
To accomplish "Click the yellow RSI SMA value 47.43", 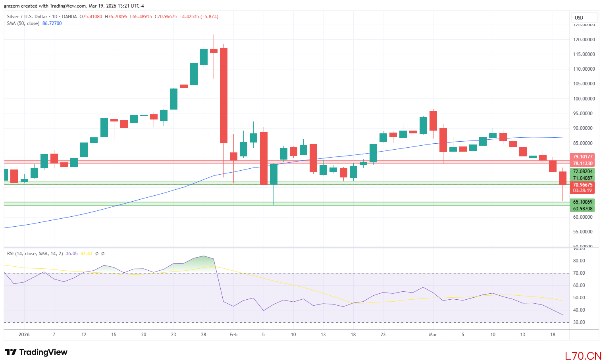I will click(x=86, y=254).
